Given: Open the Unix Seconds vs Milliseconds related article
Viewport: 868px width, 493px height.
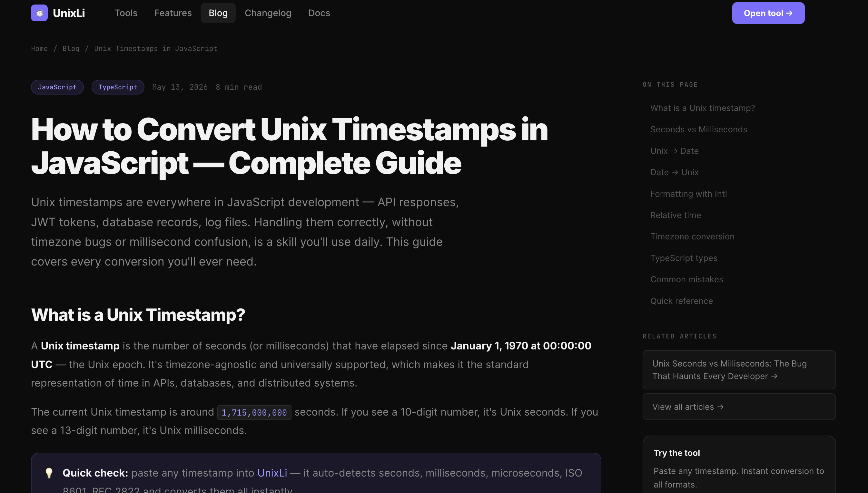Looking at the screenshot, I should pyautogui.click(x=739, y=370).
